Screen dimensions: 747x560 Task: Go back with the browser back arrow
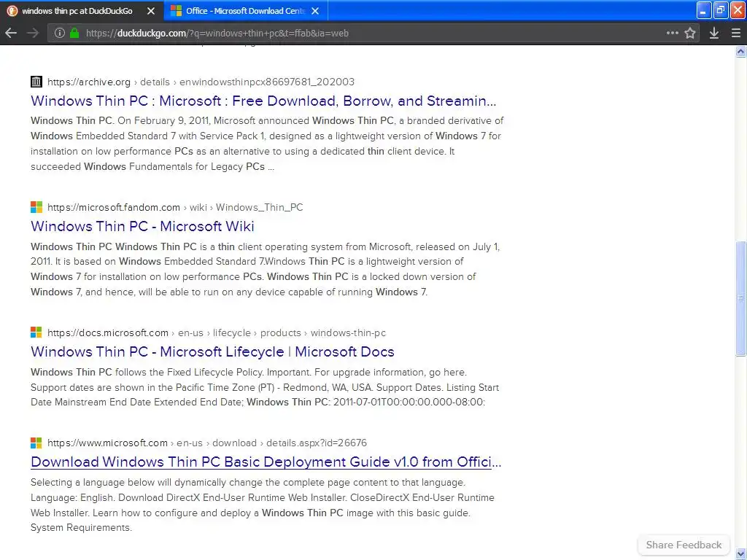pos(11,33)
